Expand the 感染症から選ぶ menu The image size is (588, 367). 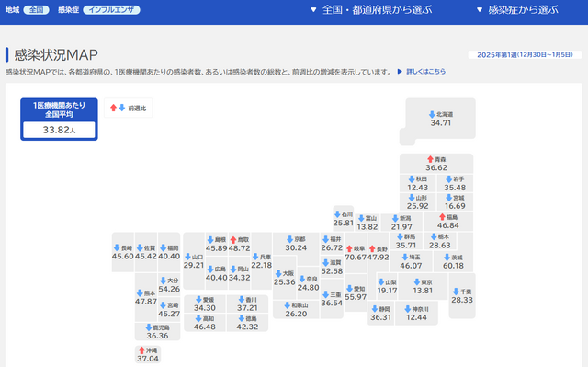pos(517,10)
